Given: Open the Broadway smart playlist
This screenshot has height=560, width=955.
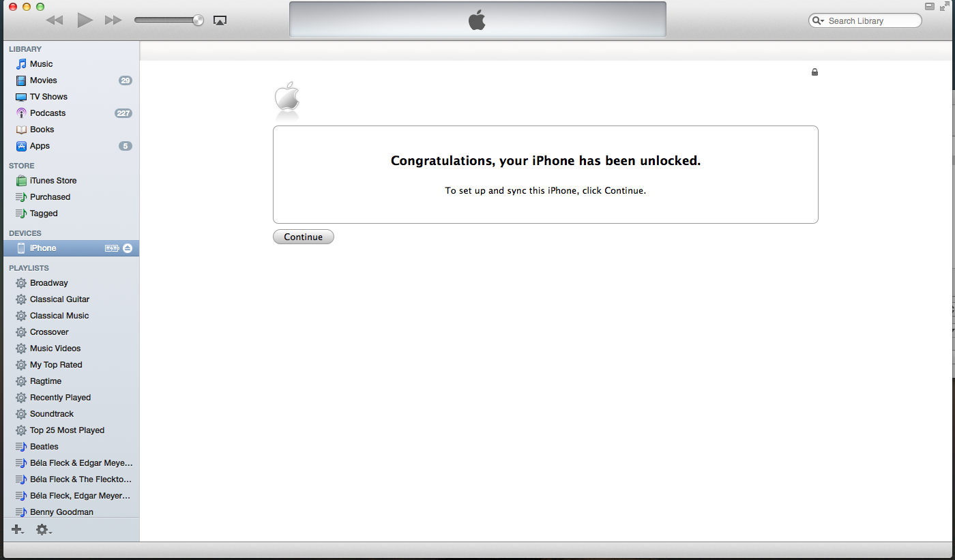Looking at the screenshot, I should [70, 283].
